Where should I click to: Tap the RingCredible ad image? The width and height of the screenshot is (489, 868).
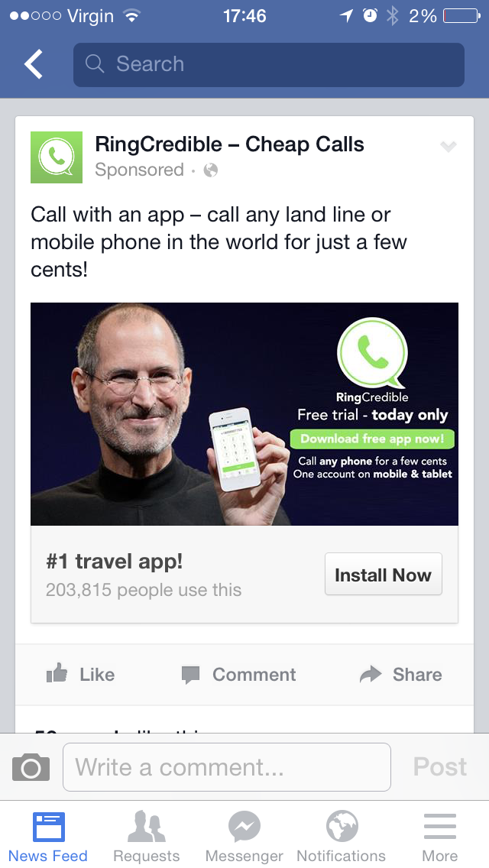click(244, 414)
